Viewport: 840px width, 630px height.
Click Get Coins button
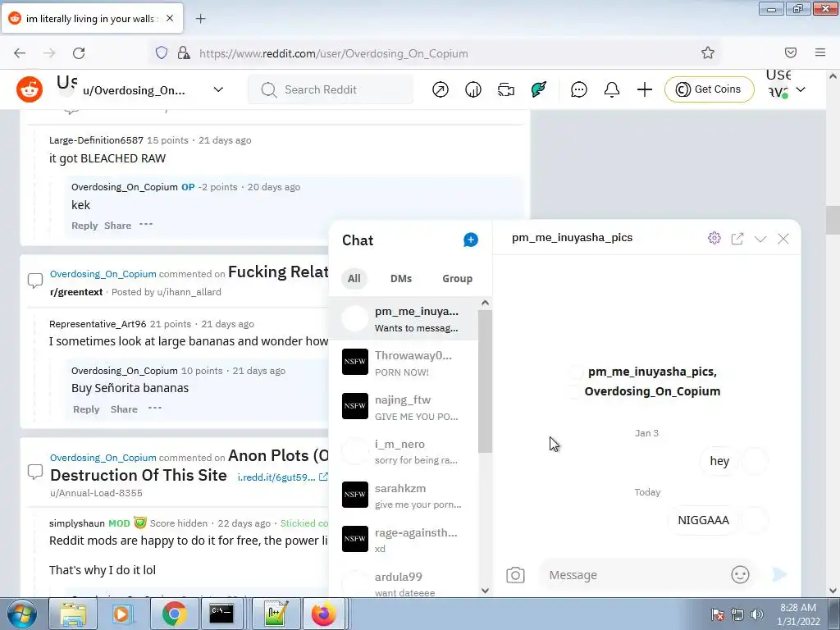[710, 89]
